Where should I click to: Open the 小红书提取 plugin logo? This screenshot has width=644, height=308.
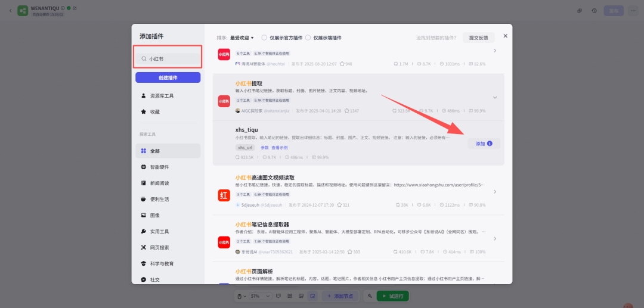[224, 101]
